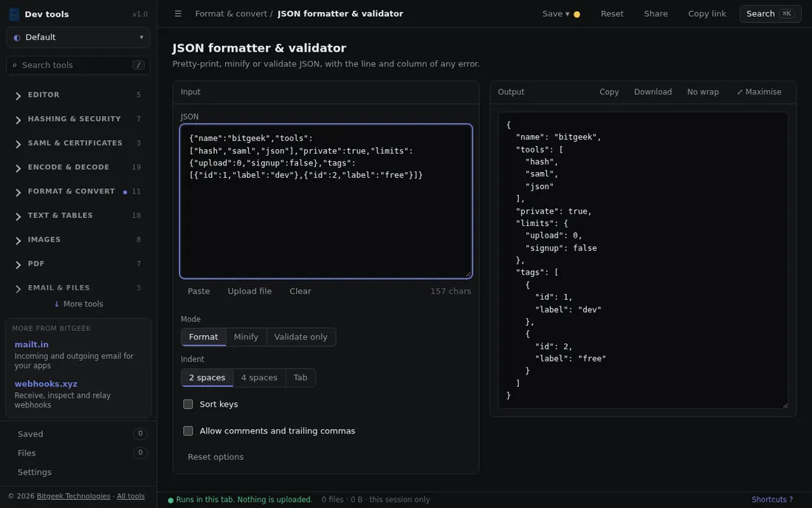The image size is (812, 508).
Task: Expand the Hashing & Security category
Action: [78, 119]
